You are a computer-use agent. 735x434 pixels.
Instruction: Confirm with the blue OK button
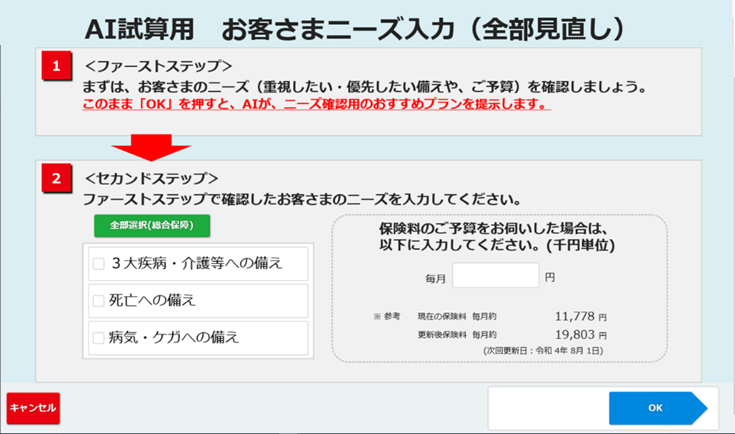pos(656,408)
